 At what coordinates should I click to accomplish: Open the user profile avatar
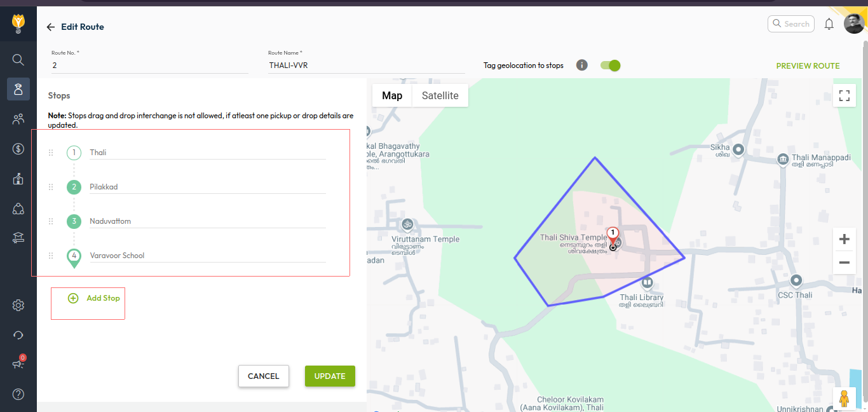(853, 24)
